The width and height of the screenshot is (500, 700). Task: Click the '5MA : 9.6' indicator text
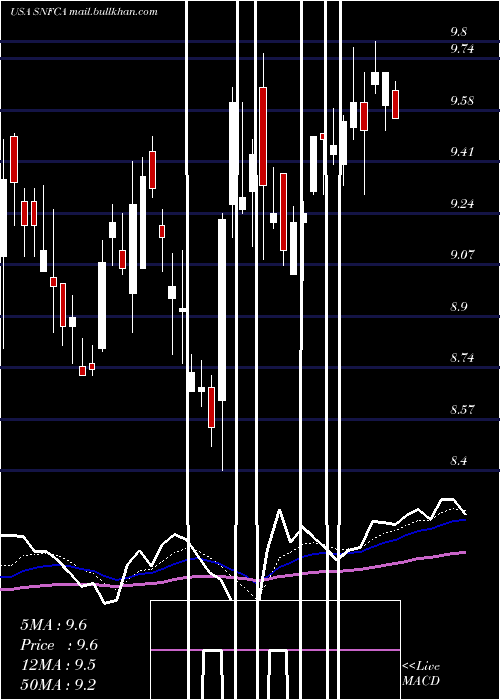(x=54, y=625)
